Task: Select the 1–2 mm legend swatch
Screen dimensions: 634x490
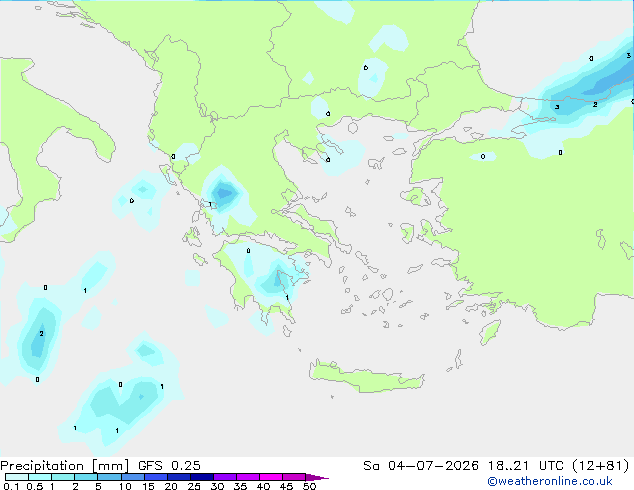Action: 63,477
